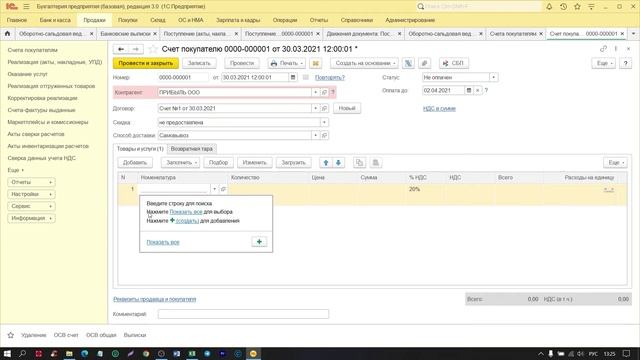Click the Комментарий input field
Image resolution: width=640 pixels, height=360 pixels.
point(243,314)
